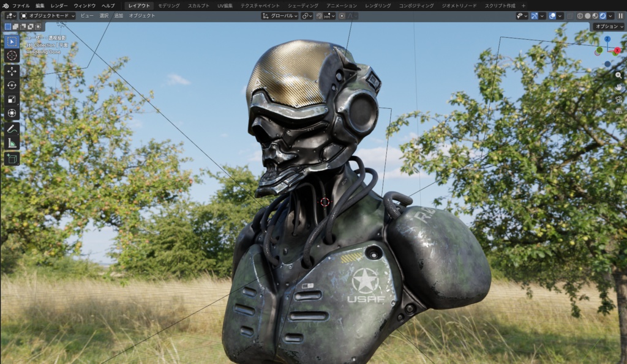The height and width of the screenshot is (364, 627).
Task: Switch to wireframe viewport shading
Action: (x=580, y=16)
